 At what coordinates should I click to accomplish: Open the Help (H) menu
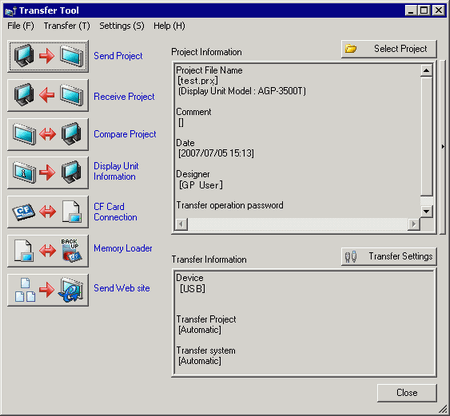[169, 26]
